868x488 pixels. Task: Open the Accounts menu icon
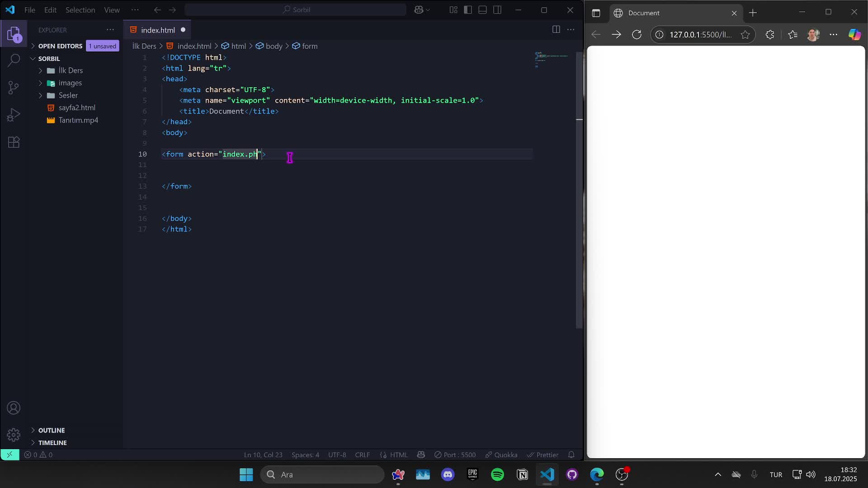[14, 408]
